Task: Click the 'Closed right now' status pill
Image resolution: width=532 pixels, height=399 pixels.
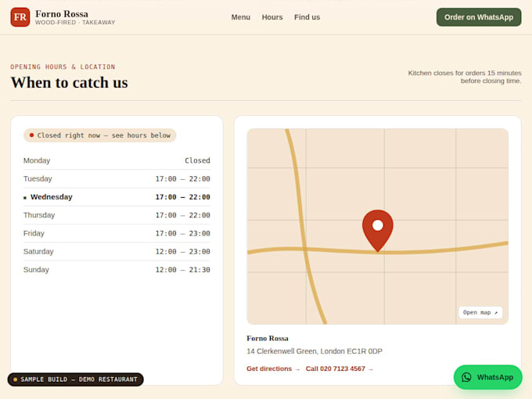Action: pyautogui.click(x=100, y=135)
